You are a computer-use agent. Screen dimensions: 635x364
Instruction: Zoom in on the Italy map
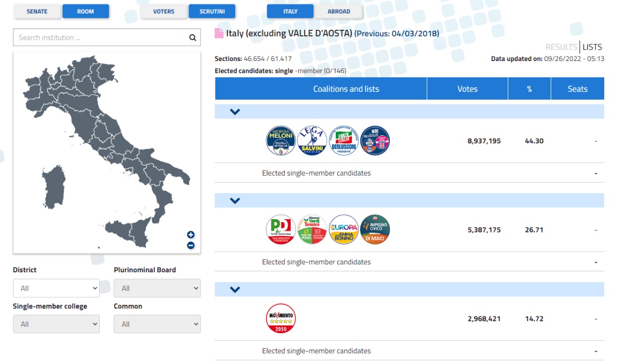[190, 235]
